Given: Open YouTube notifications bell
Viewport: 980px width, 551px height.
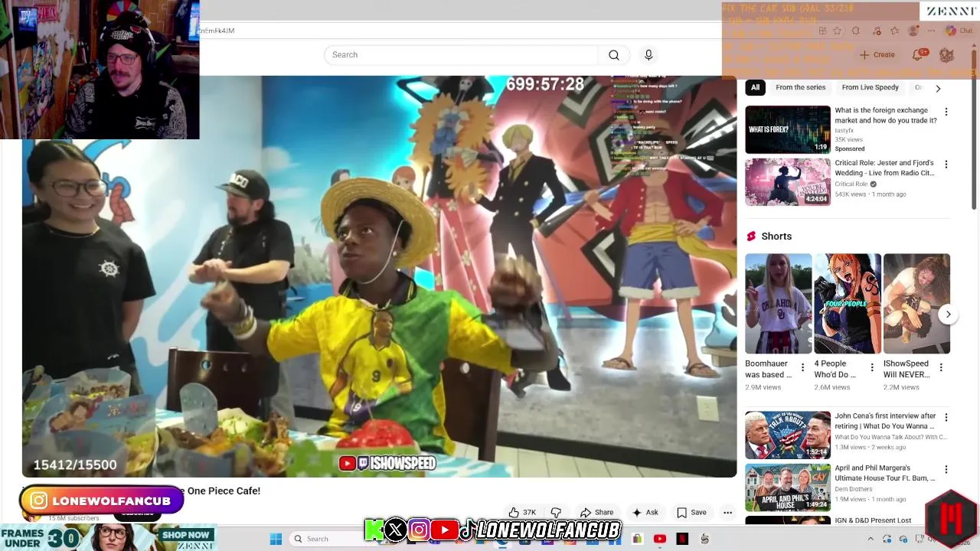Looking at the screenshot, I should pyautogui.click(x=917, y=55).
